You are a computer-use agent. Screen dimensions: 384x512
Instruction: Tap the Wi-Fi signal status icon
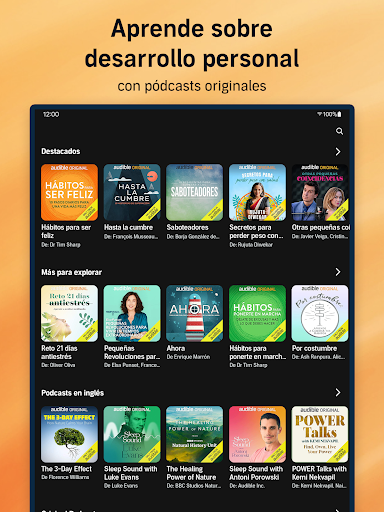click(319, 114)
